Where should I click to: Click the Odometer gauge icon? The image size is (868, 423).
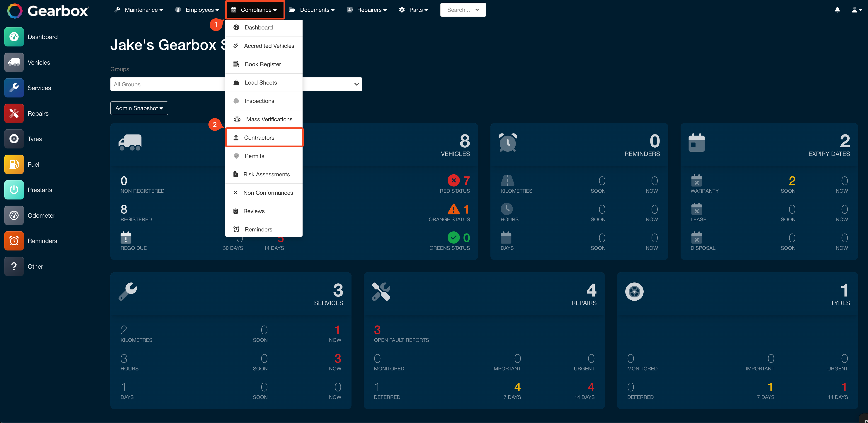(14, 215)
